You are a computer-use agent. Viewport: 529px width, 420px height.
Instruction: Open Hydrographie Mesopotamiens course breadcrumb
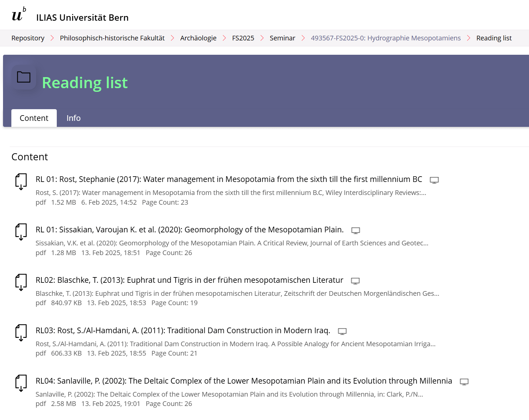[386, 38]
